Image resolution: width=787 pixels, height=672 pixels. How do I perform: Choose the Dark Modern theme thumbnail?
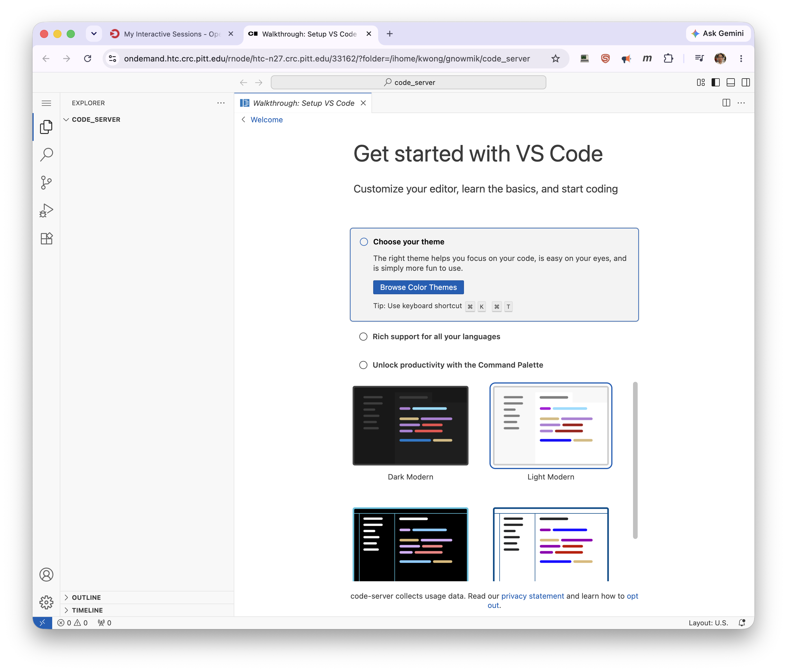tap(410, 426)
